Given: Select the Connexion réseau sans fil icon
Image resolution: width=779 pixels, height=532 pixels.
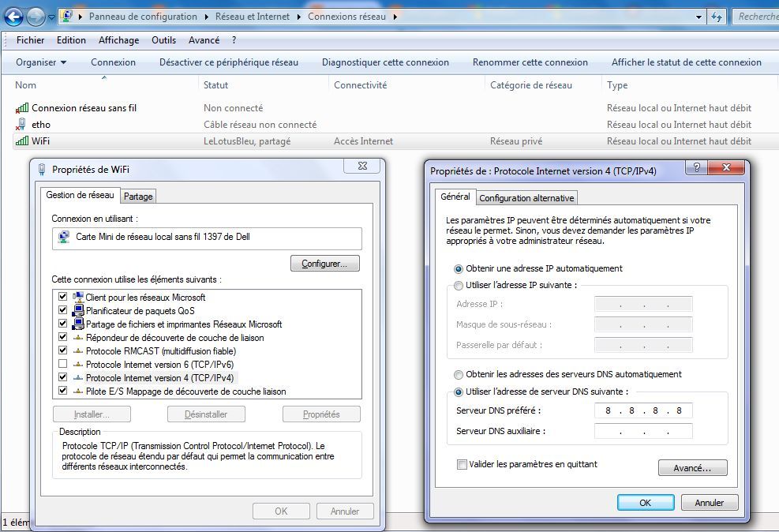Looking at the screenshot, I should point(22,108).
